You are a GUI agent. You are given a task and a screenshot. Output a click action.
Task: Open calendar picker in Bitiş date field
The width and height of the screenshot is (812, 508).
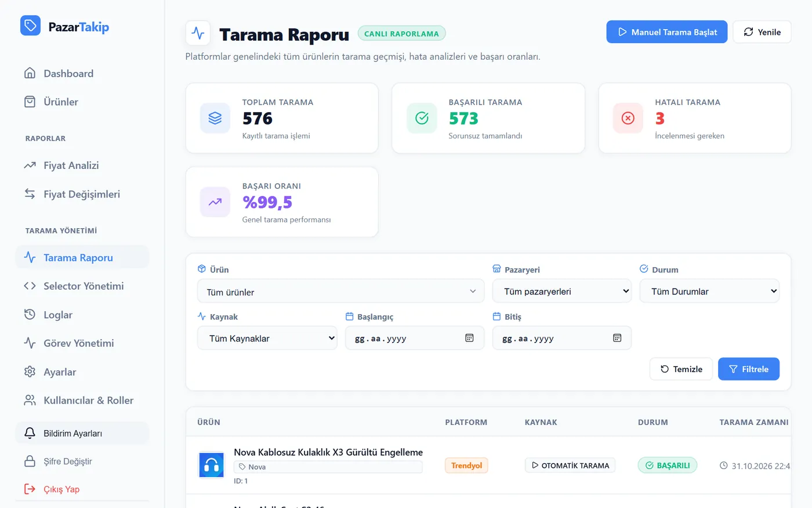point(617,338)
